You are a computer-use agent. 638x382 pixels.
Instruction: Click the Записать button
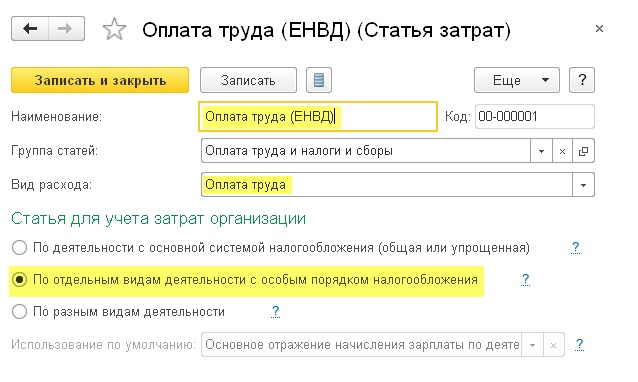248,80
